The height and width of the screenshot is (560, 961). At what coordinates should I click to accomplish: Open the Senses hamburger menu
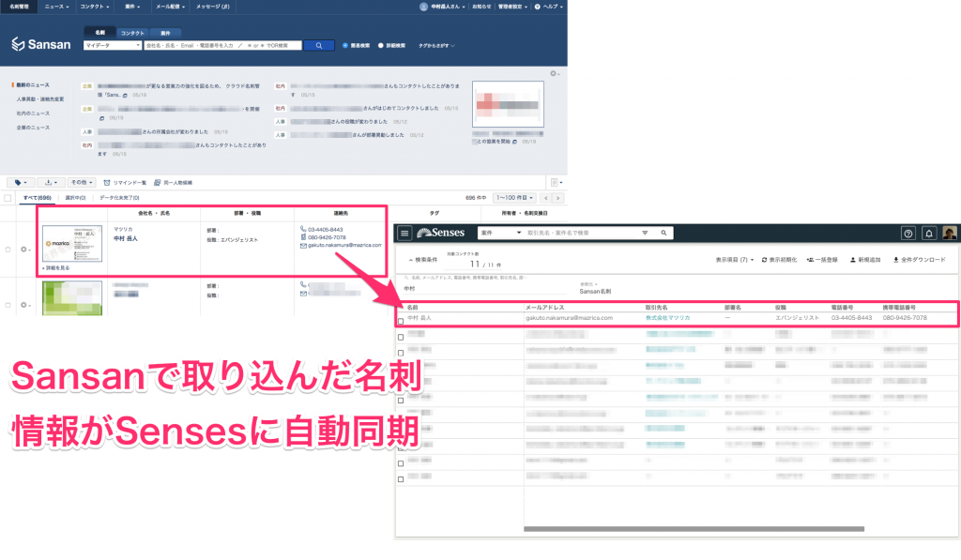[x=405, y=233]
